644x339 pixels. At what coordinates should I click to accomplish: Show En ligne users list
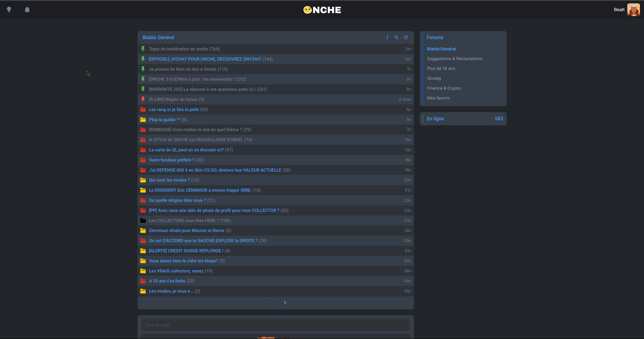(x=435, y=119)
